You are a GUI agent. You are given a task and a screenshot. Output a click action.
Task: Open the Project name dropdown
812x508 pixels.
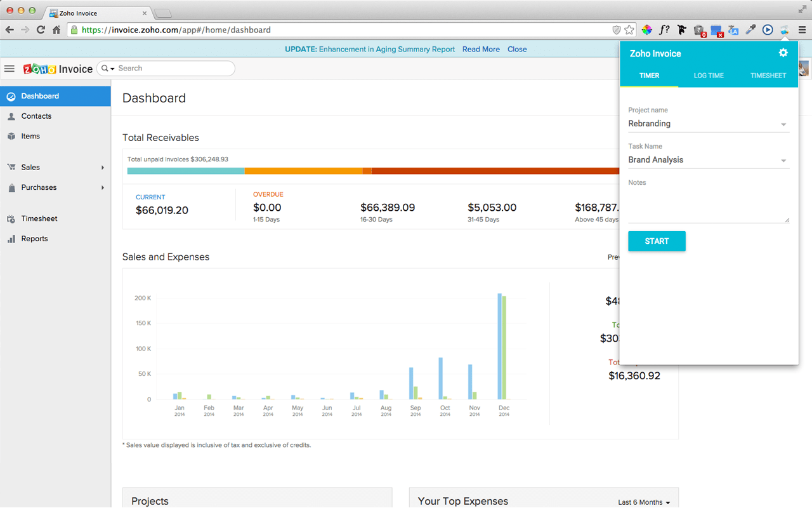[708, 124]
